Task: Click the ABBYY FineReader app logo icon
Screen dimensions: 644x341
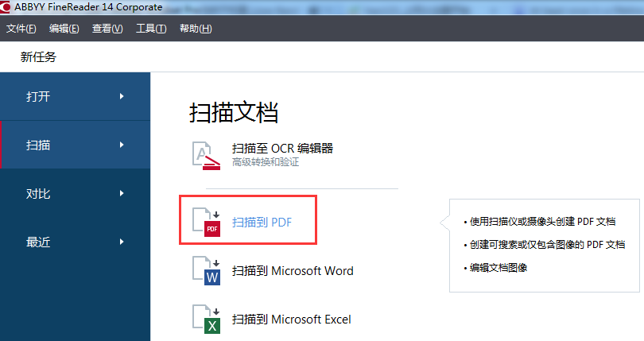Action: tap(5, 7)
